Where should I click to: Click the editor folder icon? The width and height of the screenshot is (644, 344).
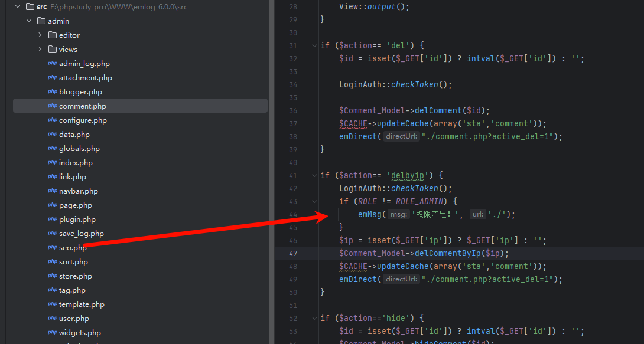tap(53, 35)
